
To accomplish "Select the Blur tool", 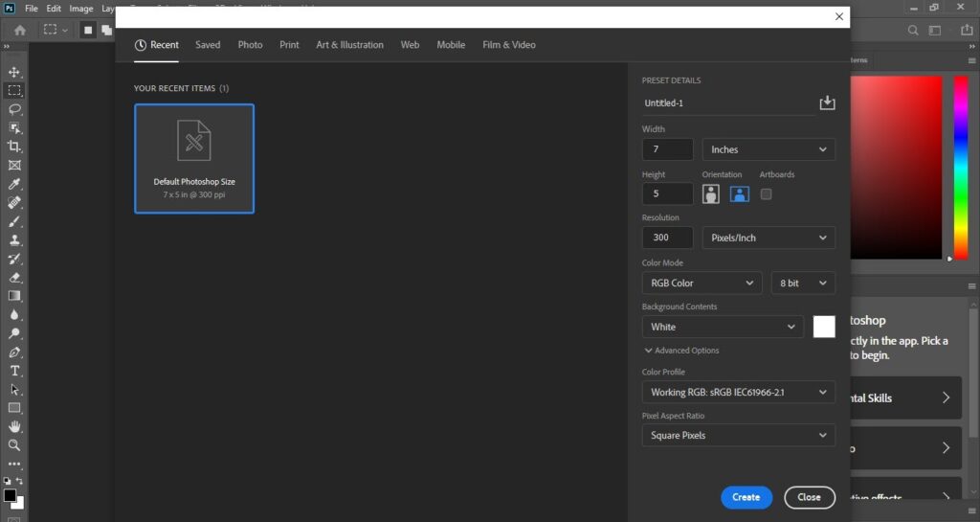I will pyautogui.click(x=13, y=314).
